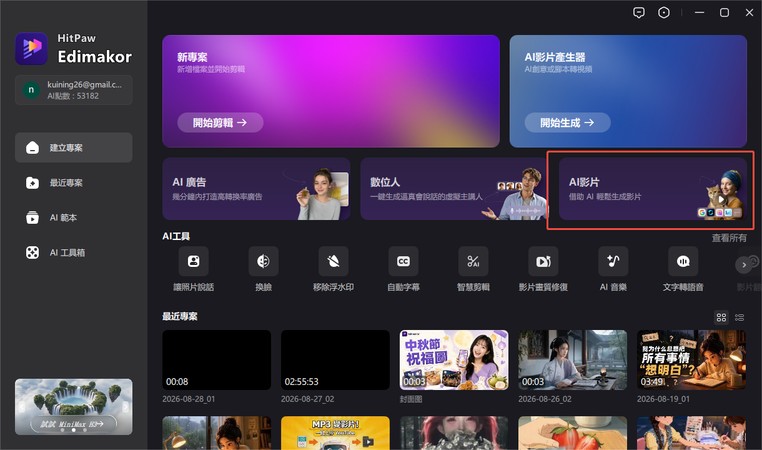Launch the 移除浮水印 tool icon
The image size is (762, 450).
[x=333, y=261]
